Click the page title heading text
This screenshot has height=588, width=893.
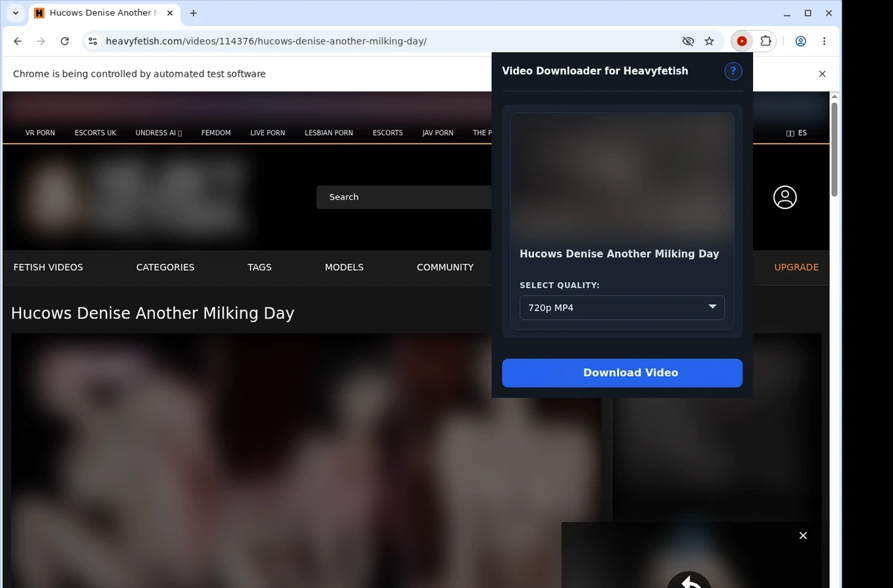click(153, 313)
